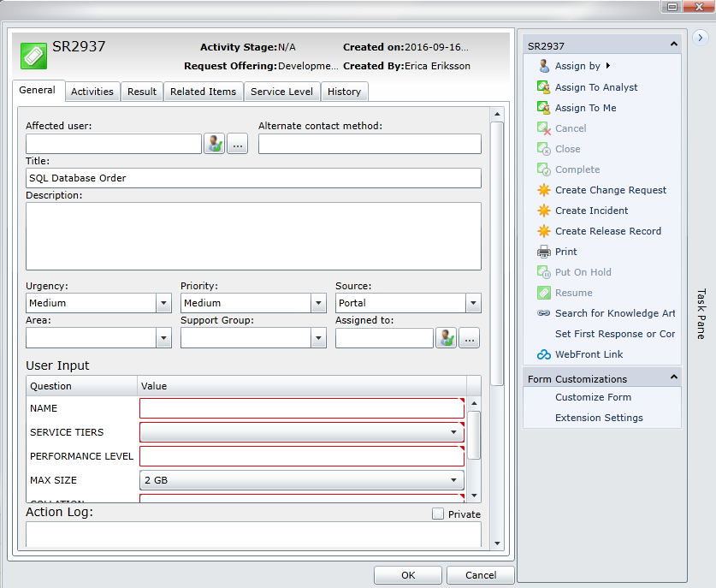Click the Cancel request icon in task pane
This screenshot has height=588, width=716.
pos(544,128)
